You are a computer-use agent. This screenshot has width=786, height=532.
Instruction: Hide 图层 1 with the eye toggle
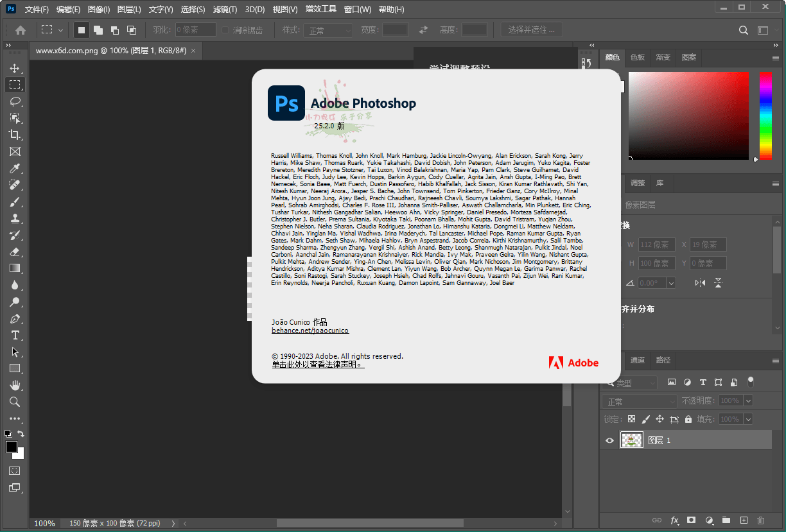pos(609,440)
